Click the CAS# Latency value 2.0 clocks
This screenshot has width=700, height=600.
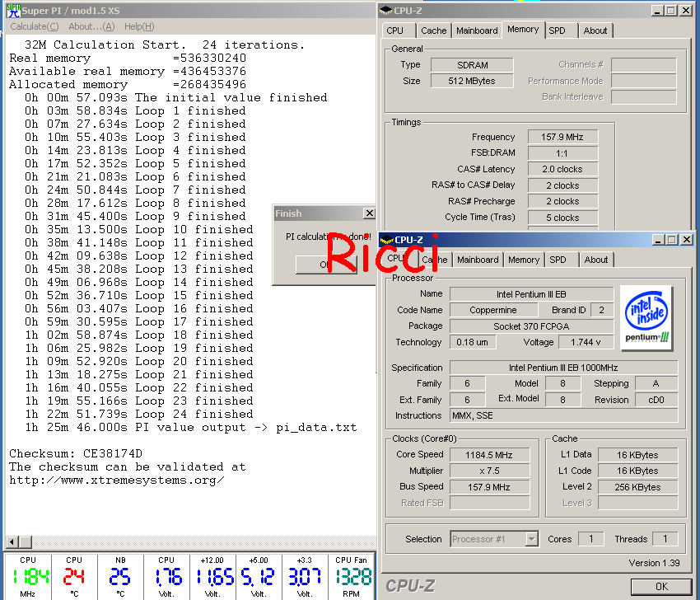pyautogui.click(x=562, y=169)
